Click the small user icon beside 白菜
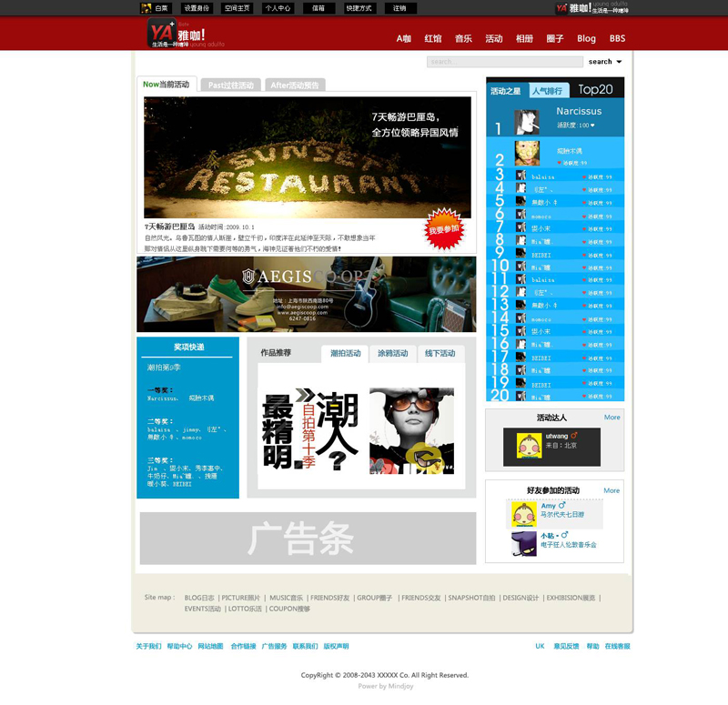Screen dimensions: 728x705 147,8
